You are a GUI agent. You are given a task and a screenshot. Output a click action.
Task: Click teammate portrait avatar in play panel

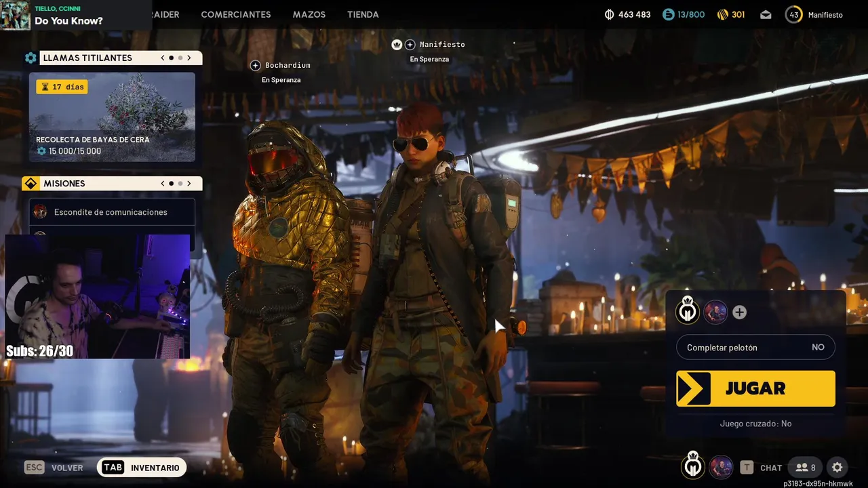pos(715,312)
